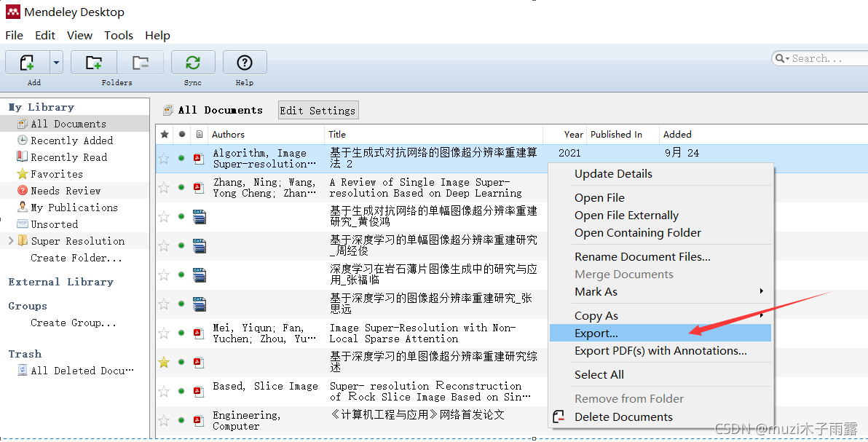Toggle read status dot for Based, Slice Image row
The height and width of the screenshot is (442, 868).
coord(181,391)
